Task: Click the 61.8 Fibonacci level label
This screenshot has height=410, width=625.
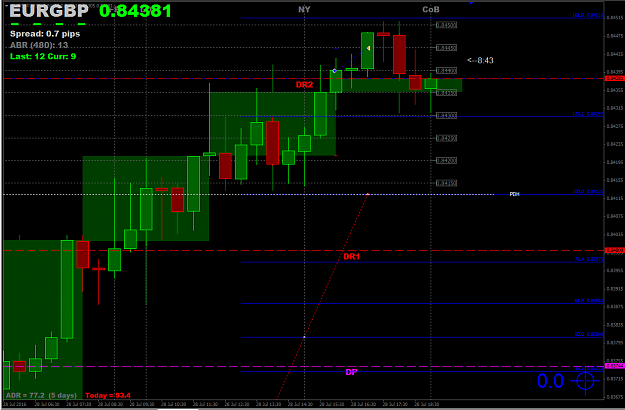Action: click(x=588, y=301)
